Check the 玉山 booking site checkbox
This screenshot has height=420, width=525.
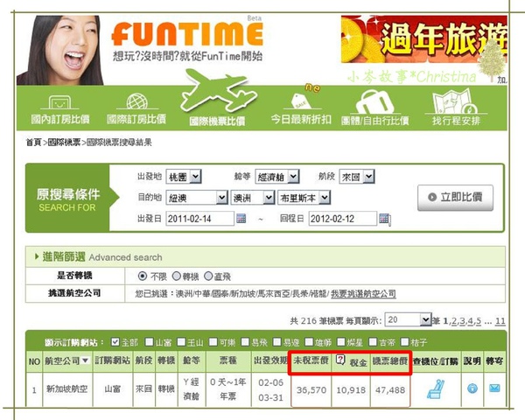tap(181, 342)
